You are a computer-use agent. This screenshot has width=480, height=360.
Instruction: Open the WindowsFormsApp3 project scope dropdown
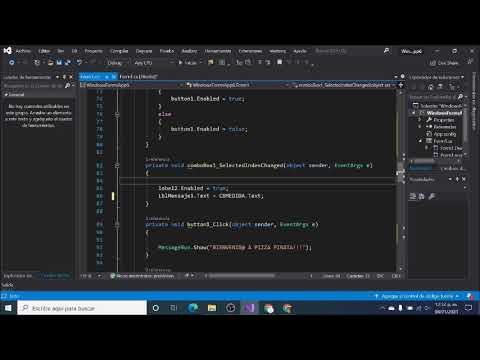[132, 85]
